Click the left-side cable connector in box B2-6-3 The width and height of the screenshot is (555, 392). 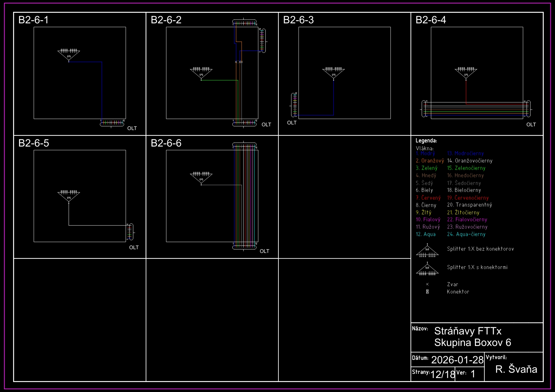pos(294,105)
